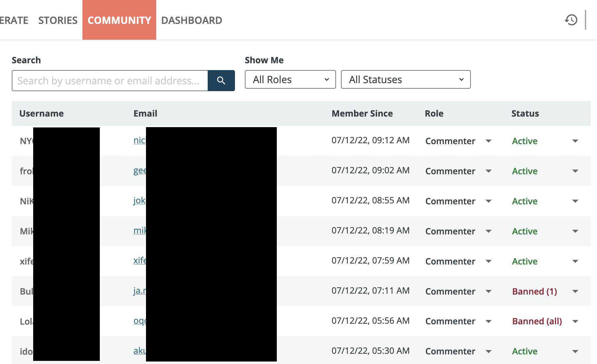The width and height of the screenshot is (597, 364).
Task: Click email link starting with 'oq'
Action: click(x=139, y=321)
